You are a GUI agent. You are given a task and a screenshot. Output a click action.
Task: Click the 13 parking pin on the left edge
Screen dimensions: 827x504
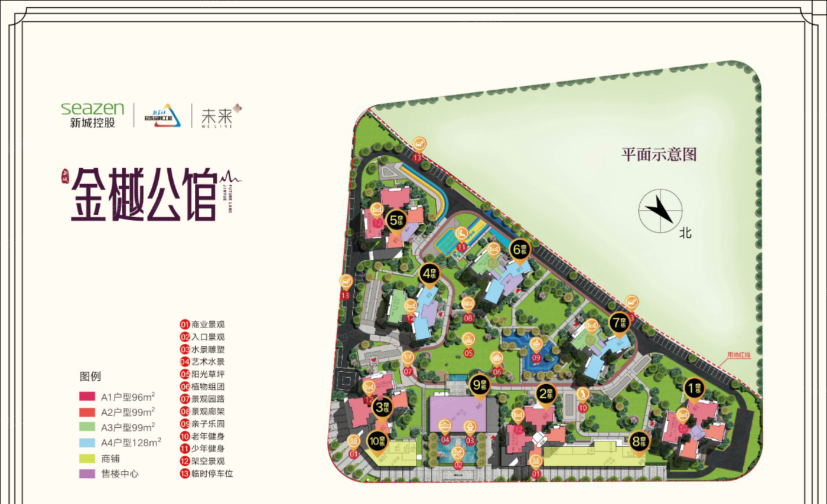[x=346, y=287]
